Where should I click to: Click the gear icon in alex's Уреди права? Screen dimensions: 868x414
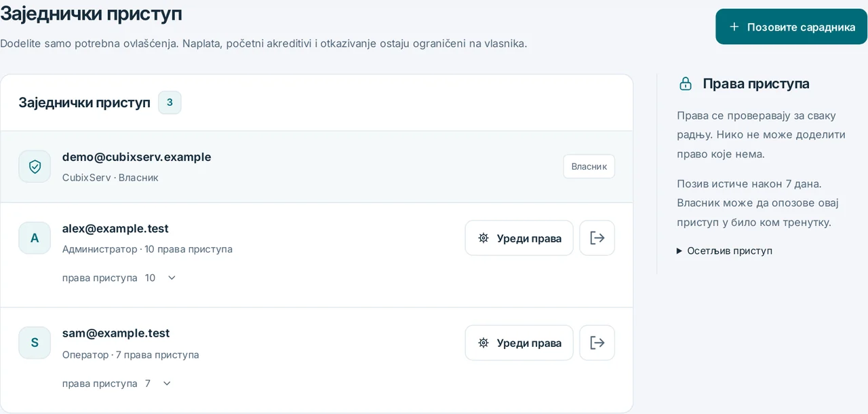[x=484, y=238]
